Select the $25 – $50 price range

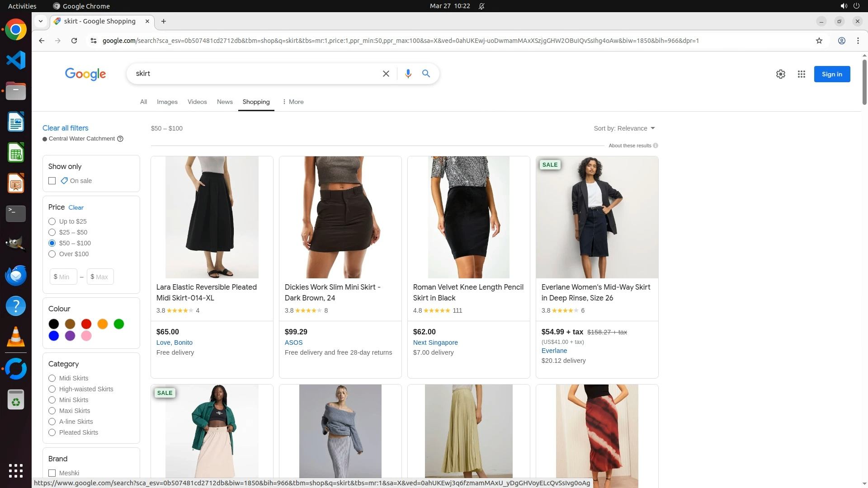click(x=52, y=232)
